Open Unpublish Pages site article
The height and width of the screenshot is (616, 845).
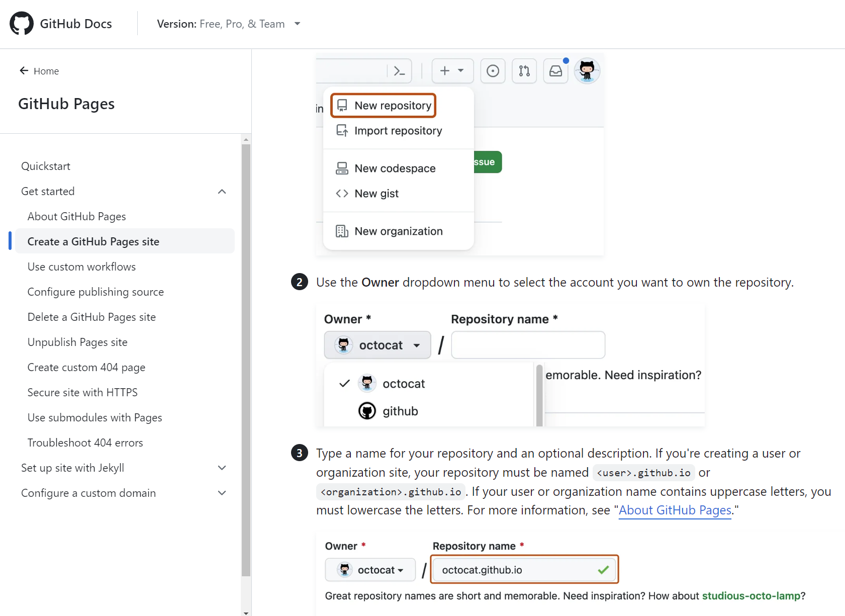pyautogui.click(x=77, y=342)
